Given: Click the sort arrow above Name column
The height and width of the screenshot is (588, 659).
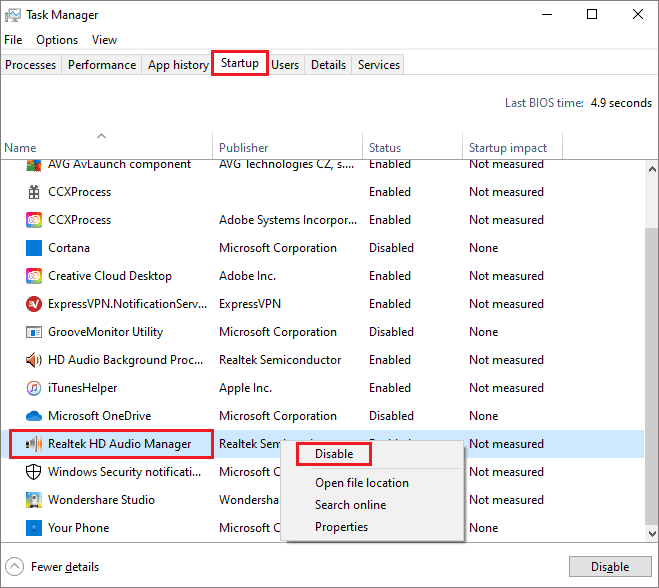Looking at the screenshot, I should point(101,136).
